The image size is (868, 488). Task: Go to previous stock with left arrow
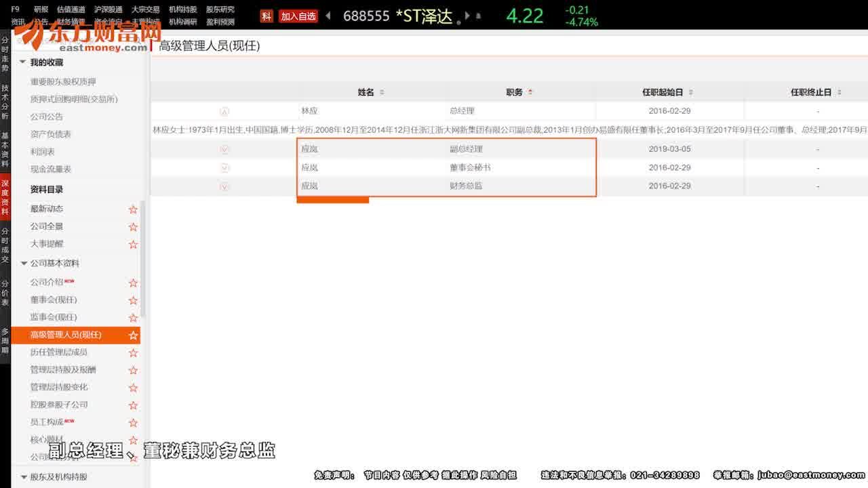328,16
